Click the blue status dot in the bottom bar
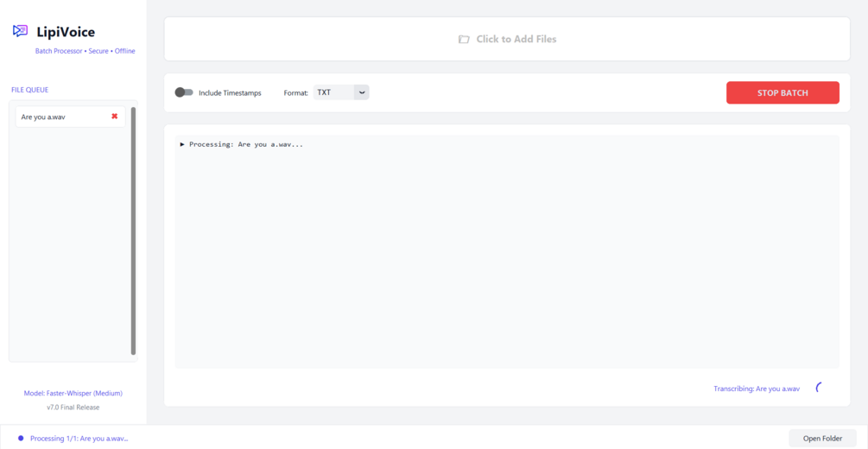868x449 pixels. click(x=21, y=438)
